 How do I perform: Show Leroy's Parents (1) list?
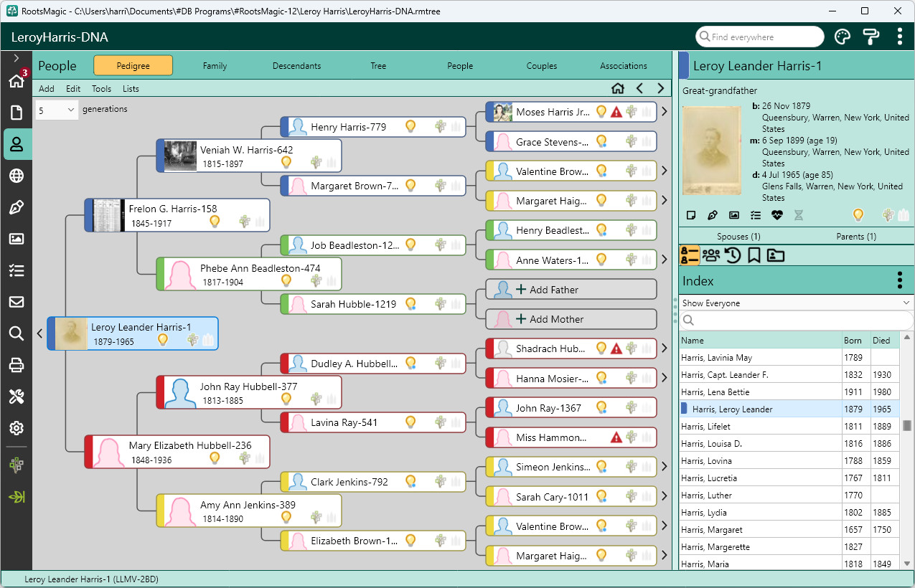coord(855,237)
